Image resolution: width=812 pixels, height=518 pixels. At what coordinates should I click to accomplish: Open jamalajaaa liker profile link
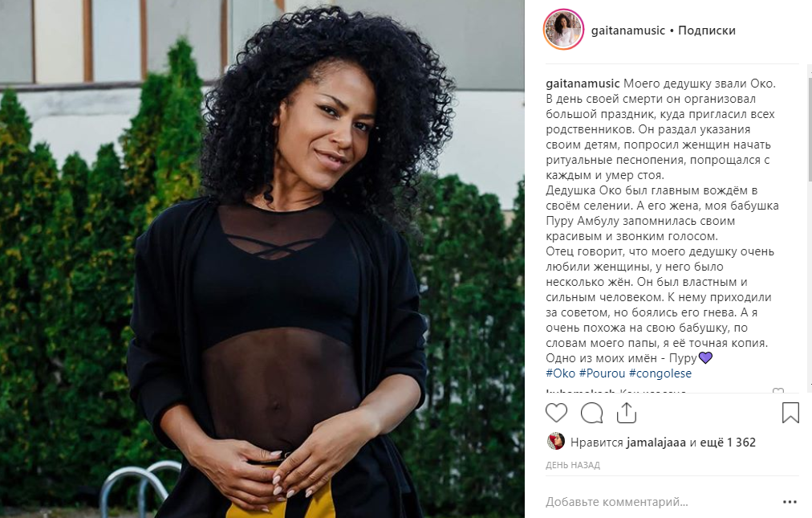pyautogui.click(x=656, y=443)
